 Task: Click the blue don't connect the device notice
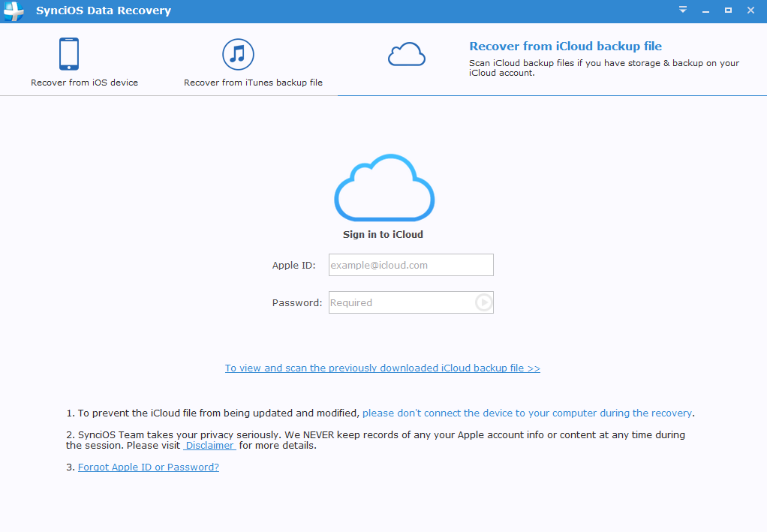click(x=528, y=413)
